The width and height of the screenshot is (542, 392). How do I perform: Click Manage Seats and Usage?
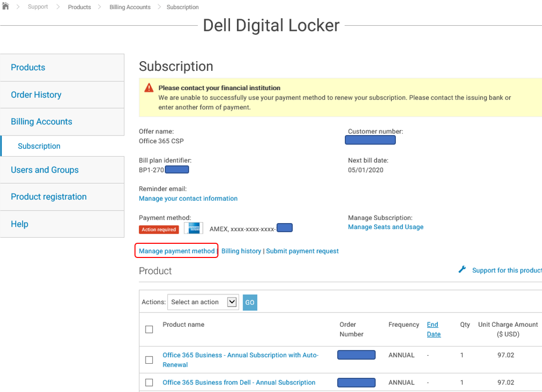pyautogui.click(x=386, y=227)
